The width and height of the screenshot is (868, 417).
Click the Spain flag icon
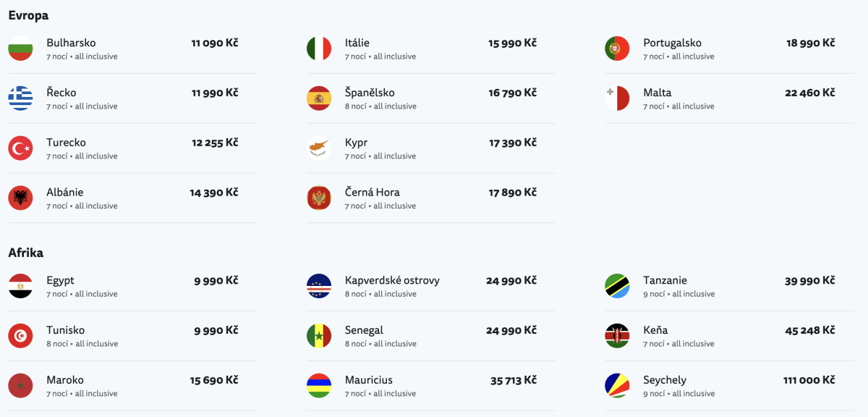click(319, 98)
